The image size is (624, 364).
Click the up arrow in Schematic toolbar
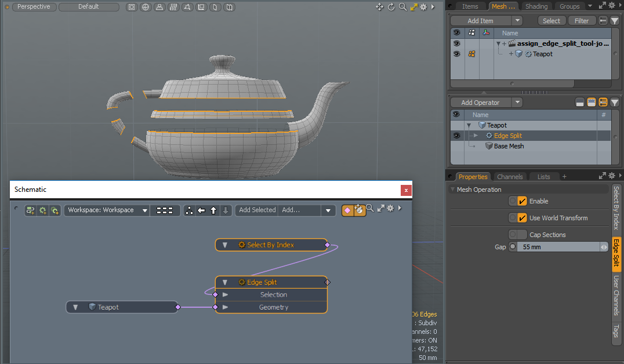[x=213, y=210]
